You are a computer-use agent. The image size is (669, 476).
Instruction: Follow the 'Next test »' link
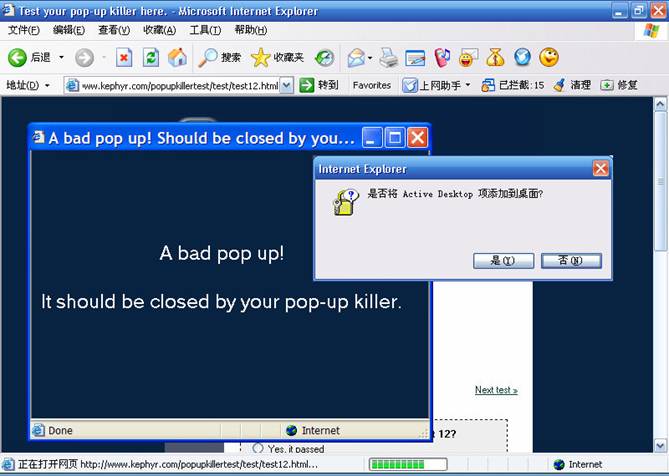point(496,390)
